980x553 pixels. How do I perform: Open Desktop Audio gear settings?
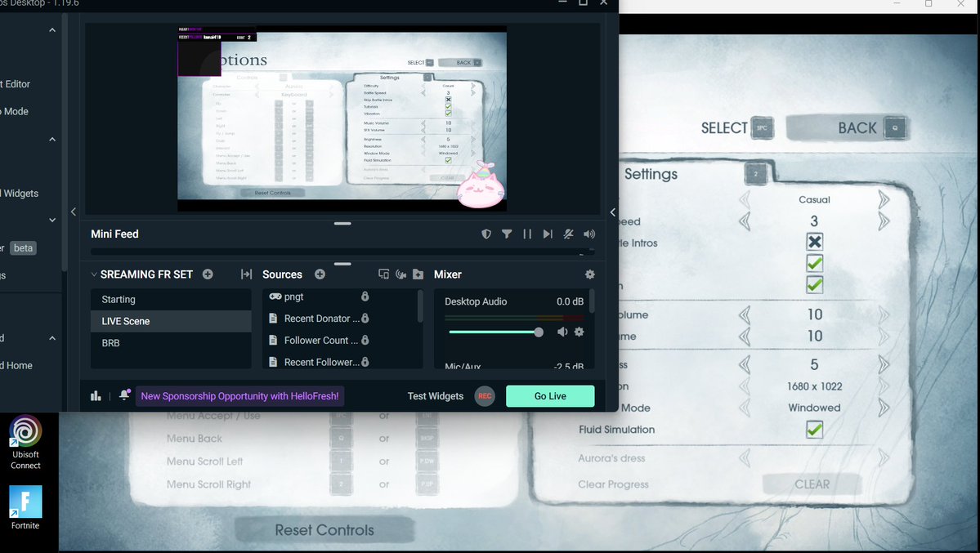pyautogui.click(x=579, y=332)
